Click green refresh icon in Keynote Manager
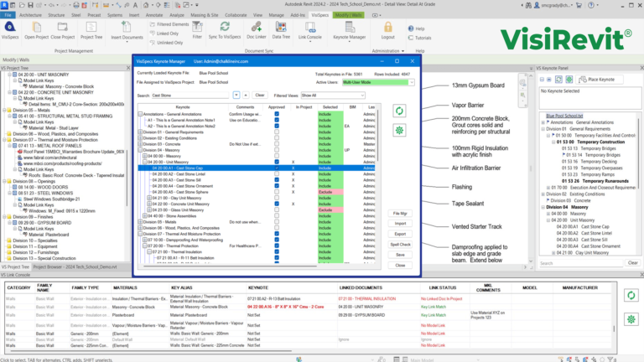The height and width of the screenshot is (362, 644). pyautogui.click(x=400, y=111)
